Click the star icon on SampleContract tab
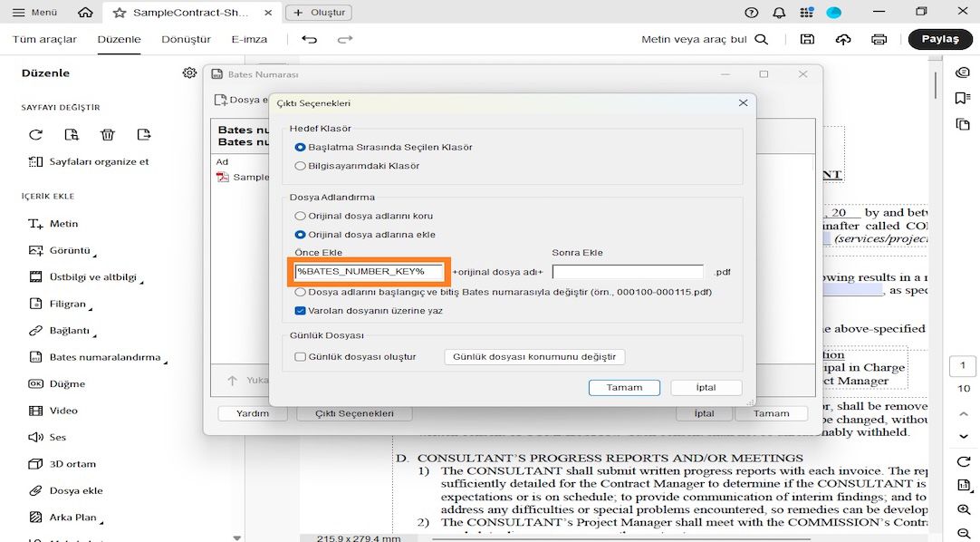Viewport: 980px width, 542px height. click(x=120, y=13)
